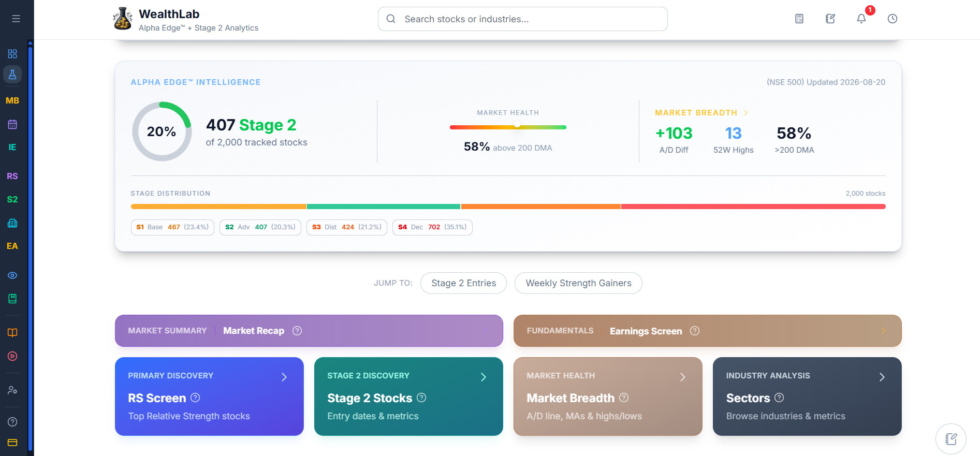980x456 pixels.
Task: Click the red S4 segment of distribution bar
Action: [x=753, y=207]
